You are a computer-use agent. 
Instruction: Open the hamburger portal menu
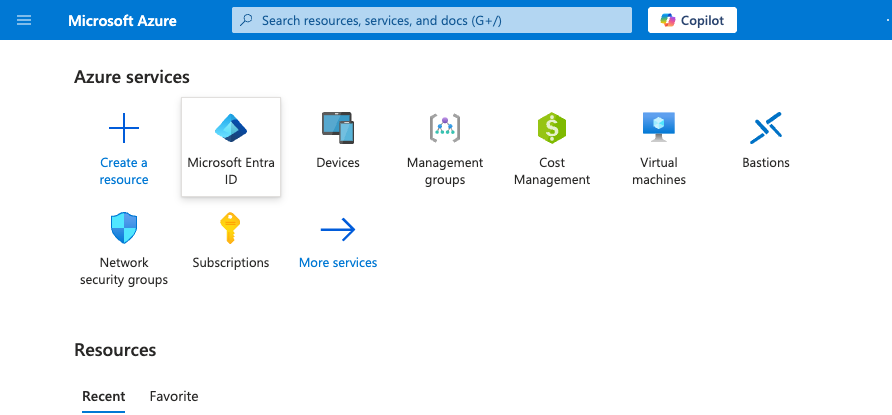point(24,20)
